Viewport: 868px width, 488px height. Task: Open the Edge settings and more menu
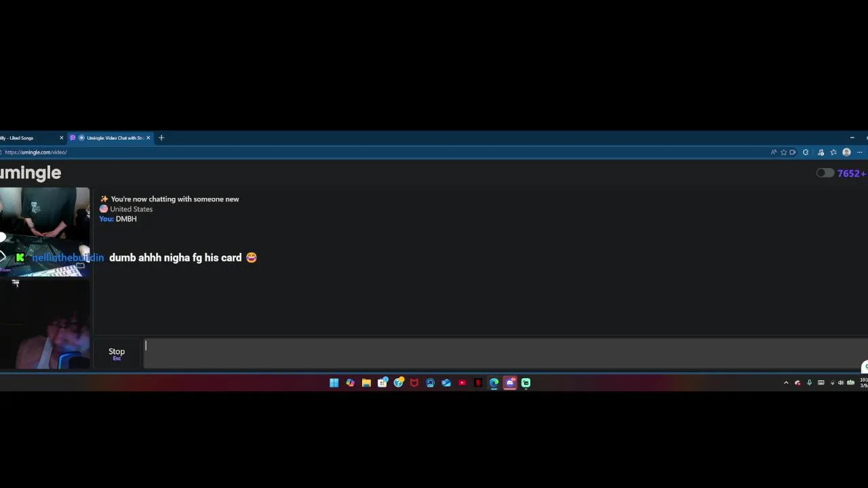[859, 152]
